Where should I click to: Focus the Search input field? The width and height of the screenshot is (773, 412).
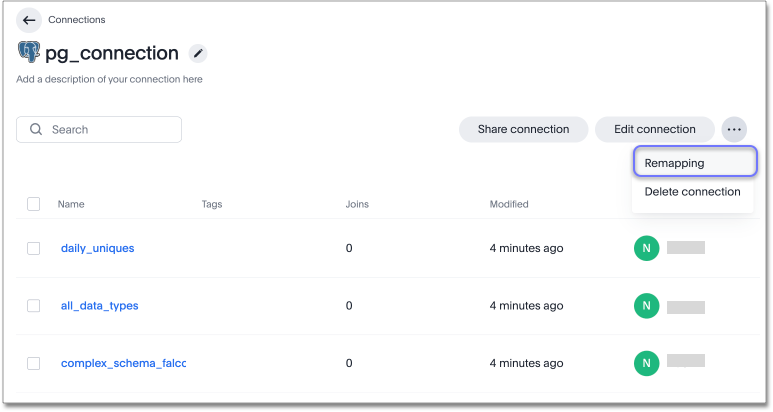coord(110,130)
